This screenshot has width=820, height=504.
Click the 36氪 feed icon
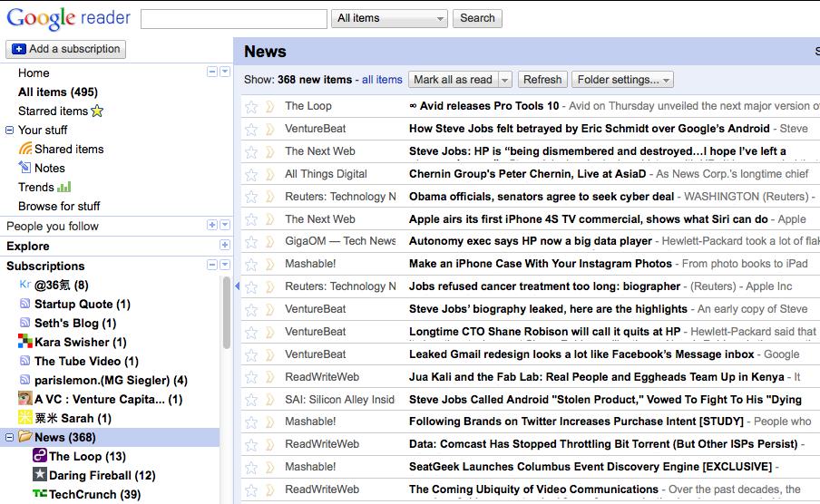point(24,285)
